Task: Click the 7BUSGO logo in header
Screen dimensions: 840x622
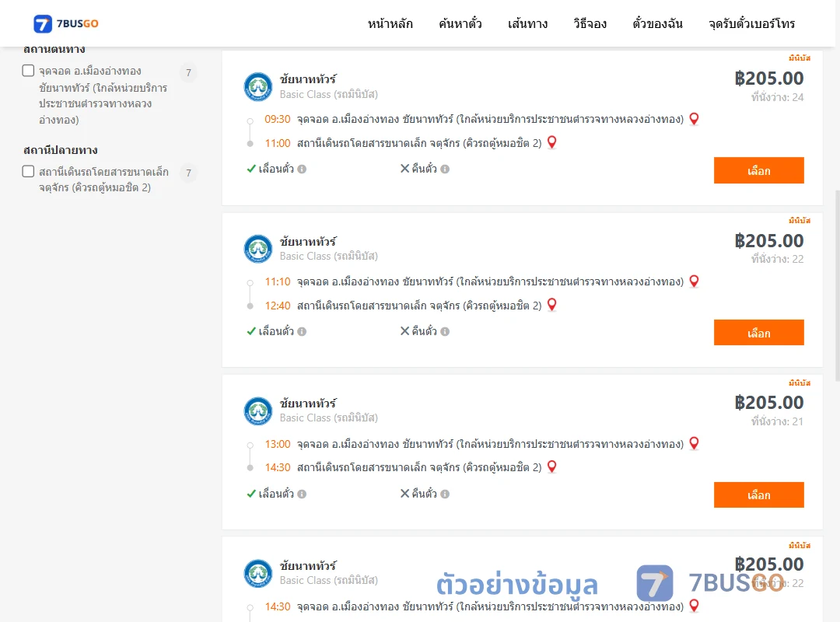Action: click(x=66, y=23)
